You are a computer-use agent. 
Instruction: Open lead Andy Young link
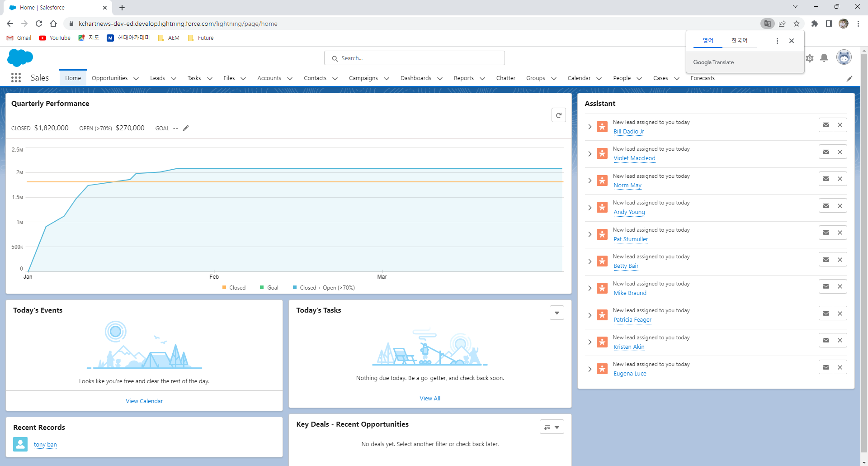pos(629,212)
